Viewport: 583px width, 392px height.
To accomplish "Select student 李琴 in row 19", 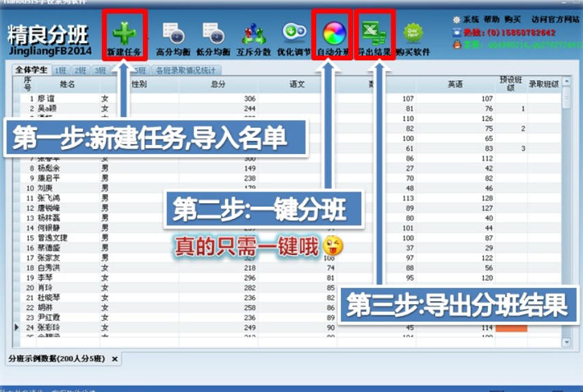I will point(45,278).
